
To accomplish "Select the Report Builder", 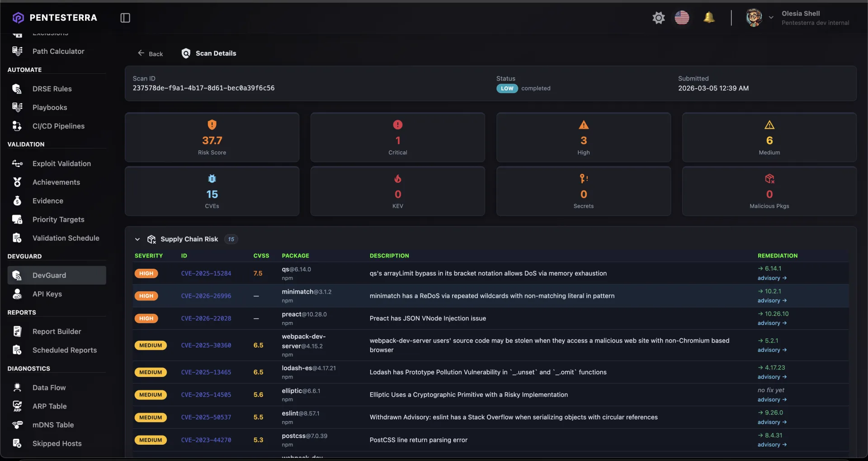I will pyautogui.click(x=57, y=331).
